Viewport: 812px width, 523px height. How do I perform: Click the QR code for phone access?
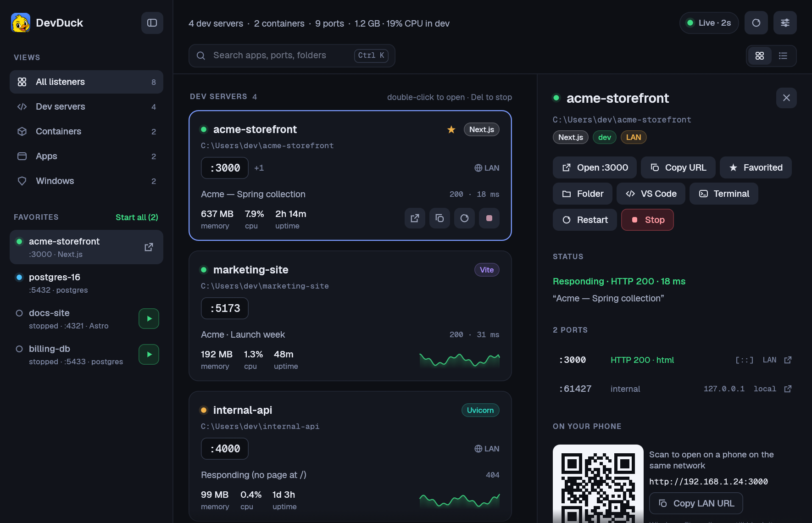pyautogui.click(x=598, y=484)
